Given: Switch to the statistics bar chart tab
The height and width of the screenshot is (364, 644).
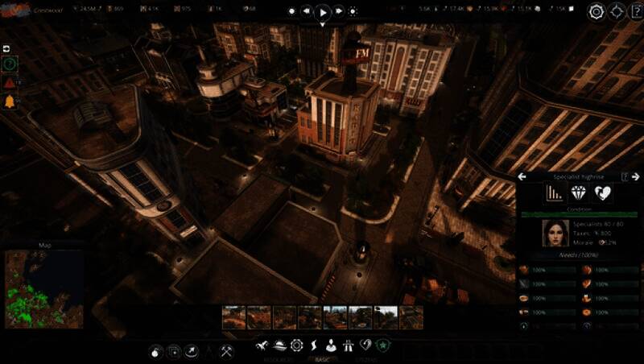Looking at the screenshot, I should (554, 193).
